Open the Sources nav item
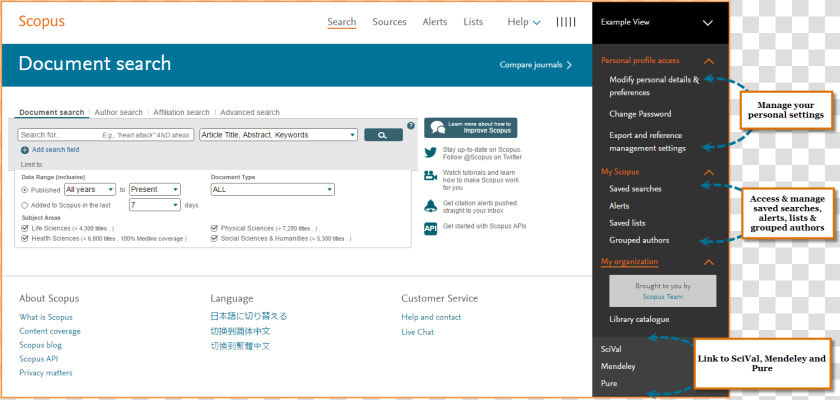840x400 pixels. coord(389,22)
